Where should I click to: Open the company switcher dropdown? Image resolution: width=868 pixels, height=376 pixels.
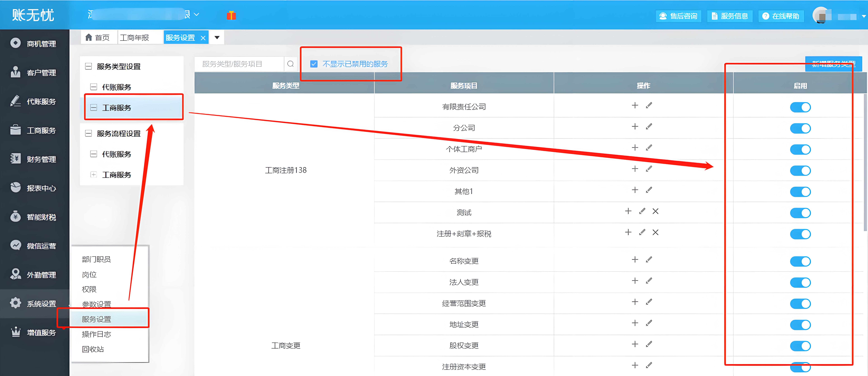coord(196,15)
